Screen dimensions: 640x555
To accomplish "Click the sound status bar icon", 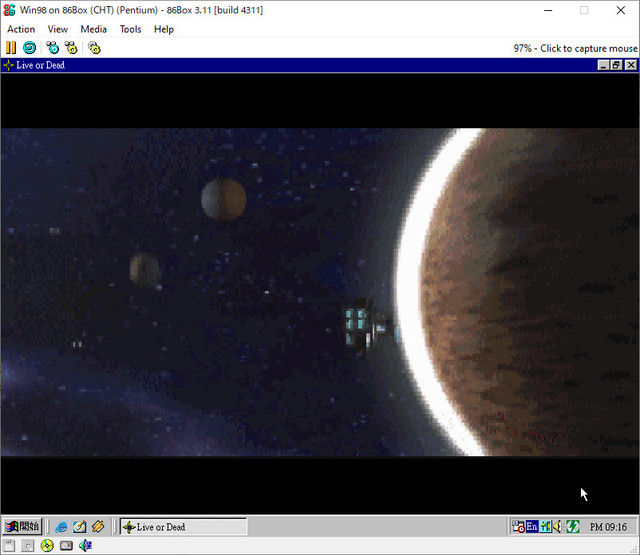I will (x=85, y=546).
